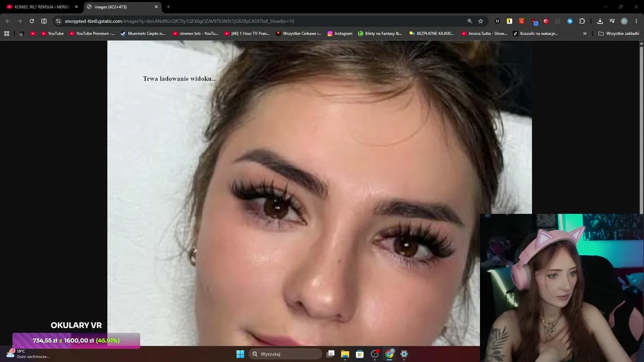Open the YouTube bookmark
The height and width of the screenshot is (362, 644).
[52, 34]
